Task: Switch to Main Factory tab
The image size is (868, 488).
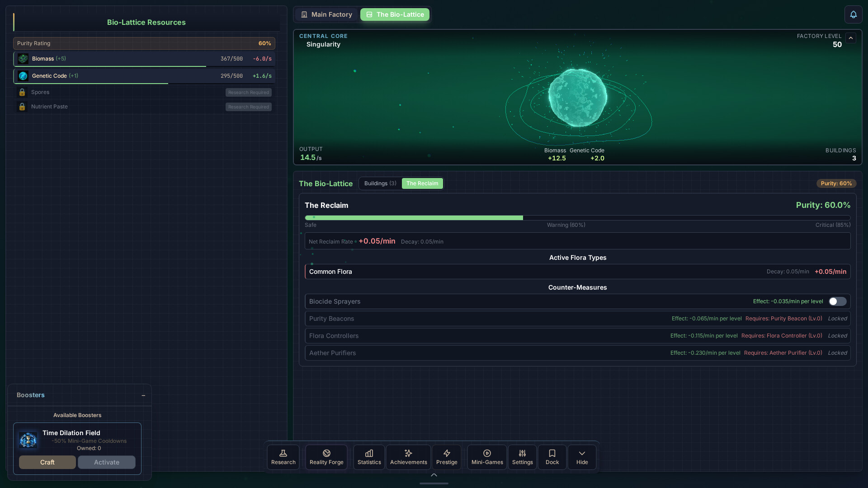Action: click(326, 14)
